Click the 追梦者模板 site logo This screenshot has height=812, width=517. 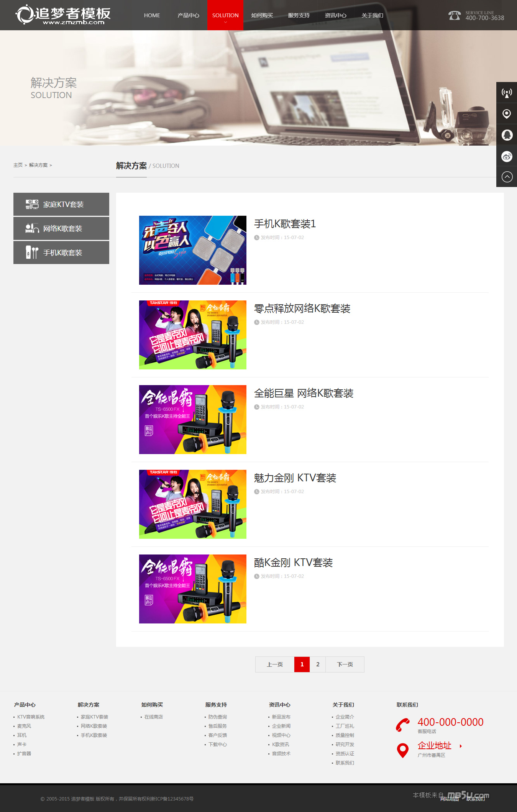(63, 15)
